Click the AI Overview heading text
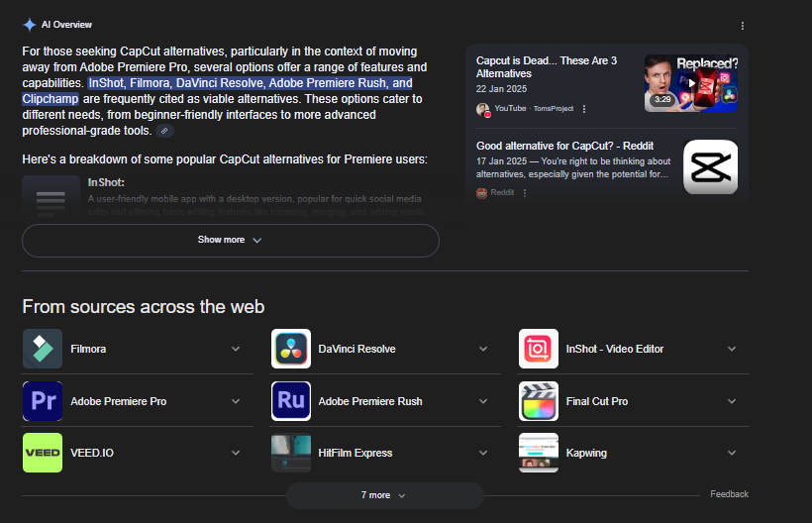The image size is (812, 523). click(x=66, y=25)
